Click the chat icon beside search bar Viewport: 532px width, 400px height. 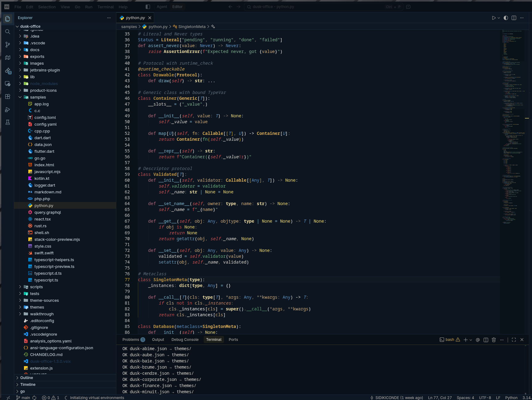408,7
